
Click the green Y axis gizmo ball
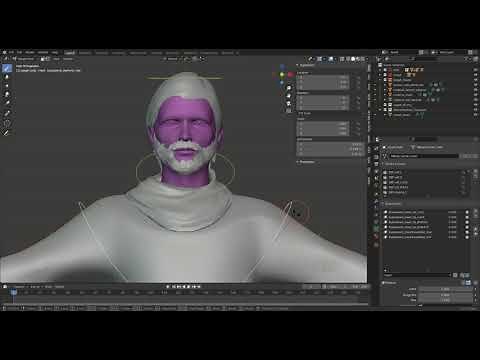click(x=282, y=75)
